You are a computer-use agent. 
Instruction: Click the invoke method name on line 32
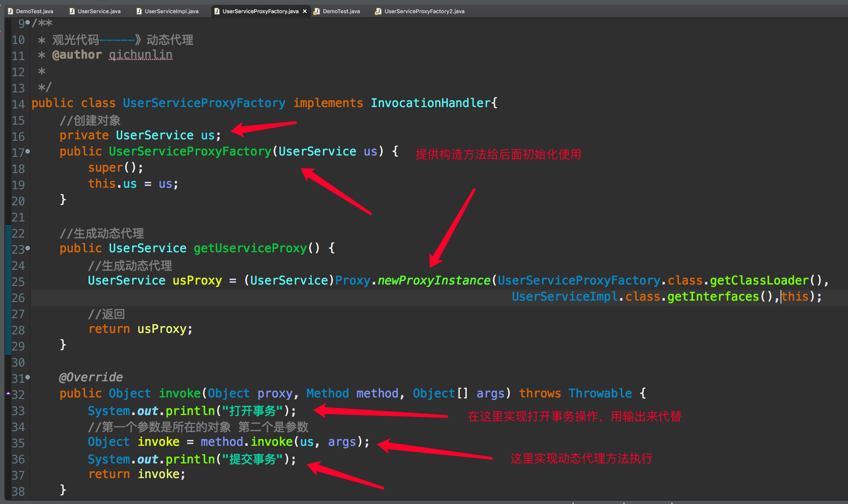180,394
